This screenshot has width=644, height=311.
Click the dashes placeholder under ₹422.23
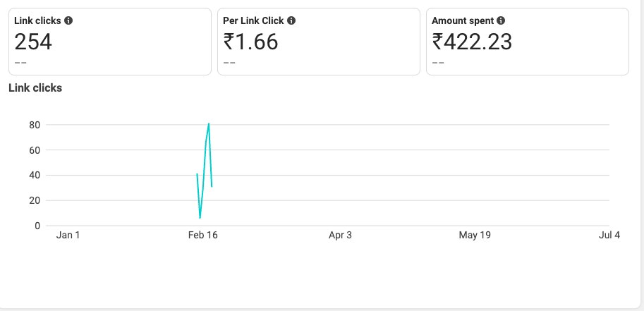tap(438, 63)
